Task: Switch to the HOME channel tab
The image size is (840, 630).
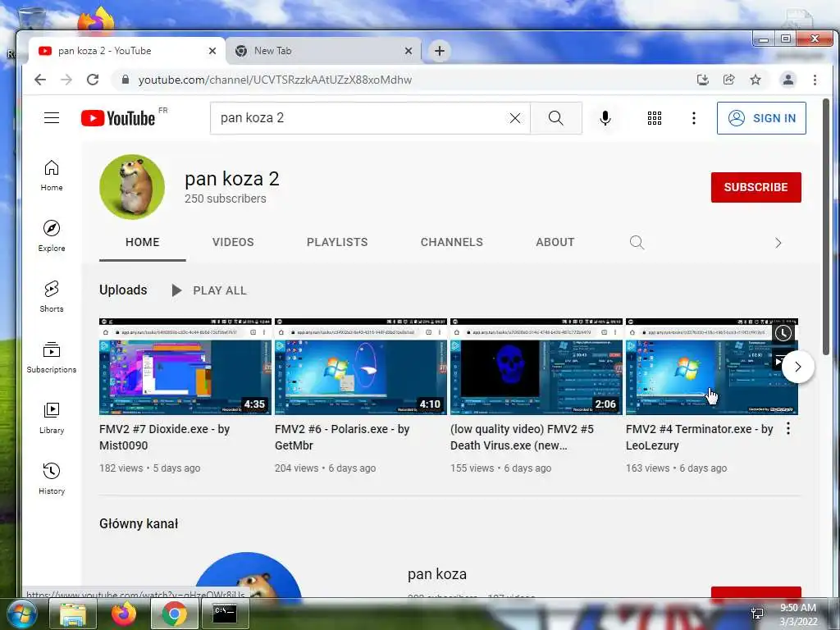Action: pos(143,242)
